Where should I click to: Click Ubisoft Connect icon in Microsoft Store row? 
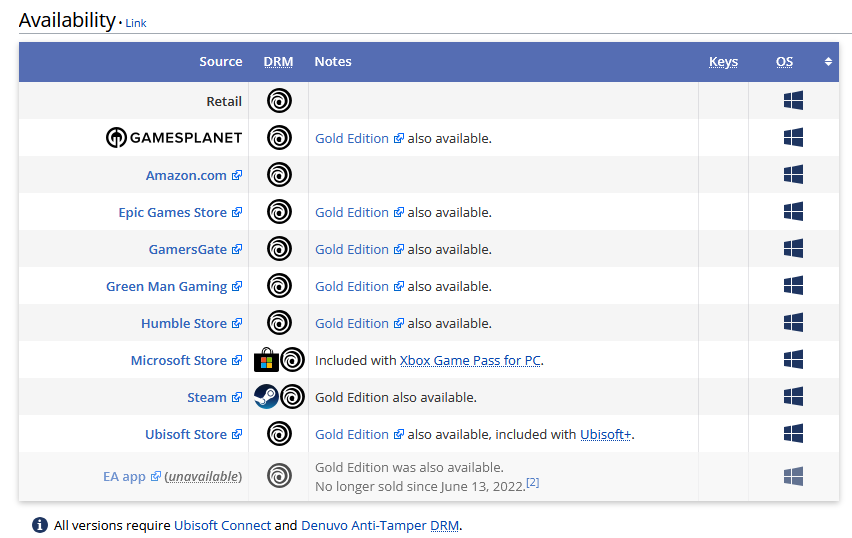point(292,360)
